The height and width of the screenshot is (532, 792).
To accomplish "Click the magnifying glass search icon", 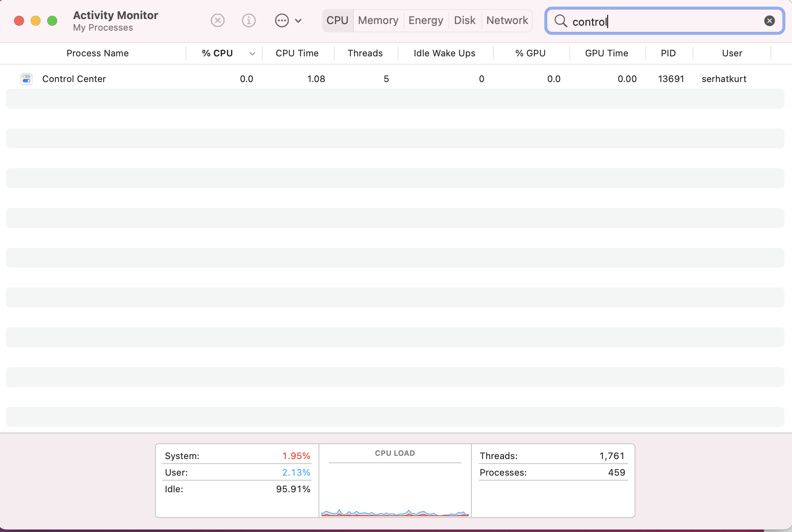I will click(560, 21).
